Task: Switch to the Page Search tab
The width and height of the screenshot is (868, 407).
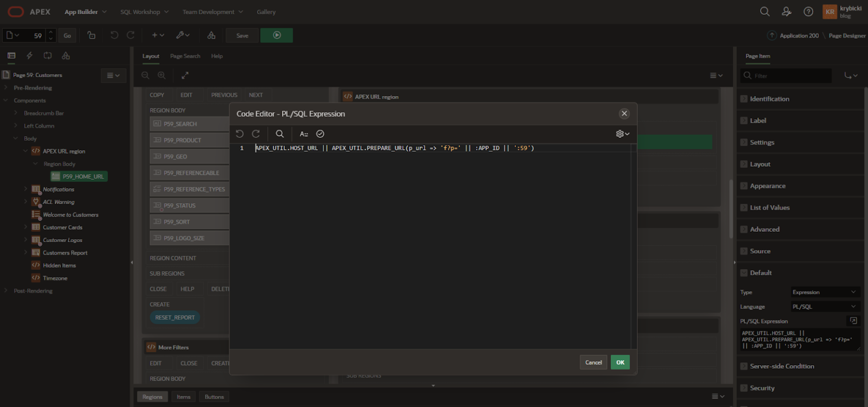Action: pyautogui.click(x=185, y=56)
